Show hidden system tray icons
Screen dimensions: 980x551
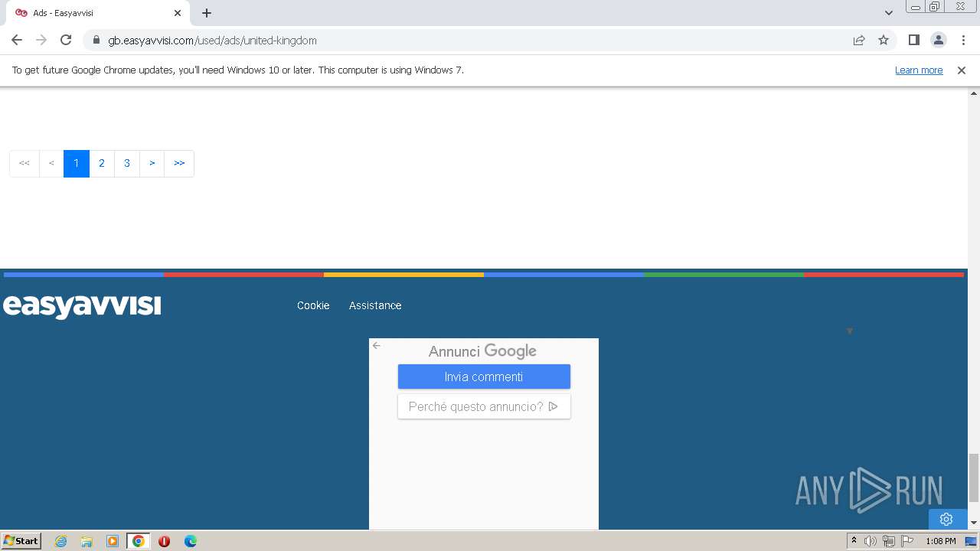click(854, 541)
